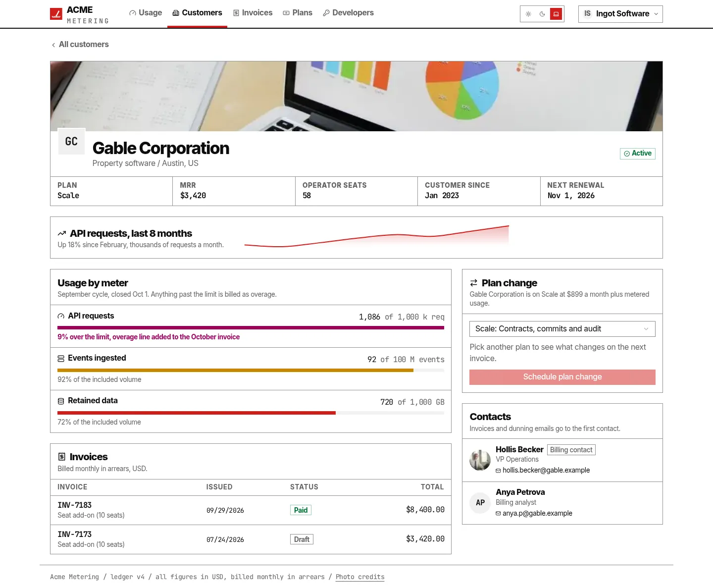Click Hollis Becker's profile photo
Viewport: 713px width, 588px height.
[480, 460]
